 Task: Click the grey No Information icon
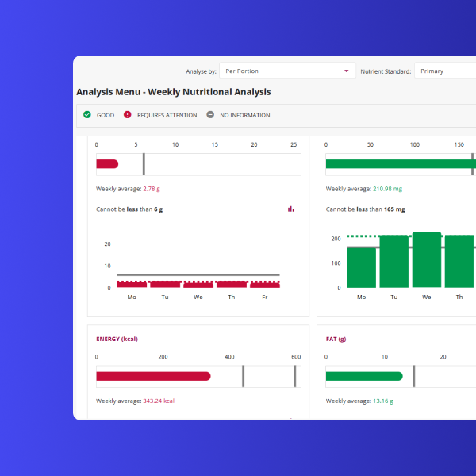click(x=210, y=115)
